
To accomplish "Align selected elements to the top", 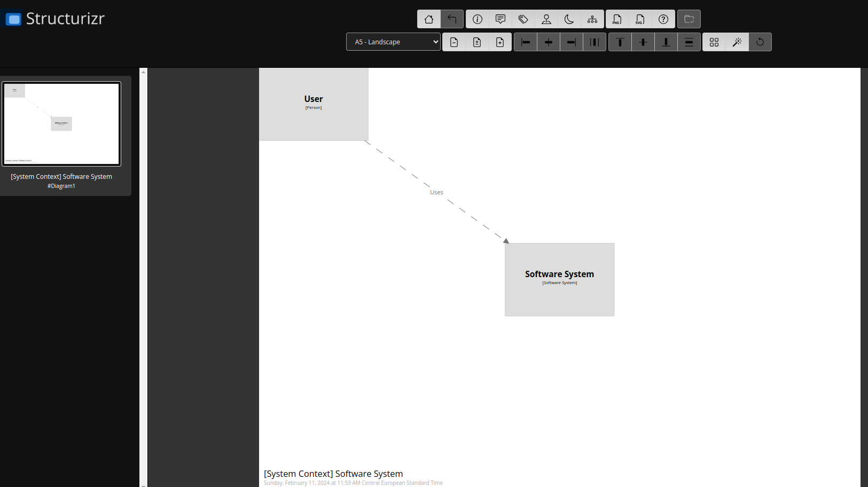I will [x=620, y=42].
